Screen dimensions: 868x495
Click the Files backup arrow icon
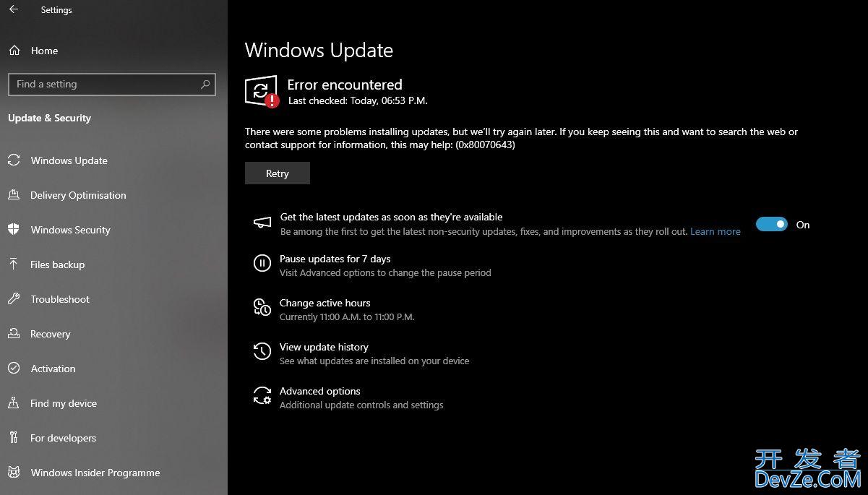pos(14,264)
